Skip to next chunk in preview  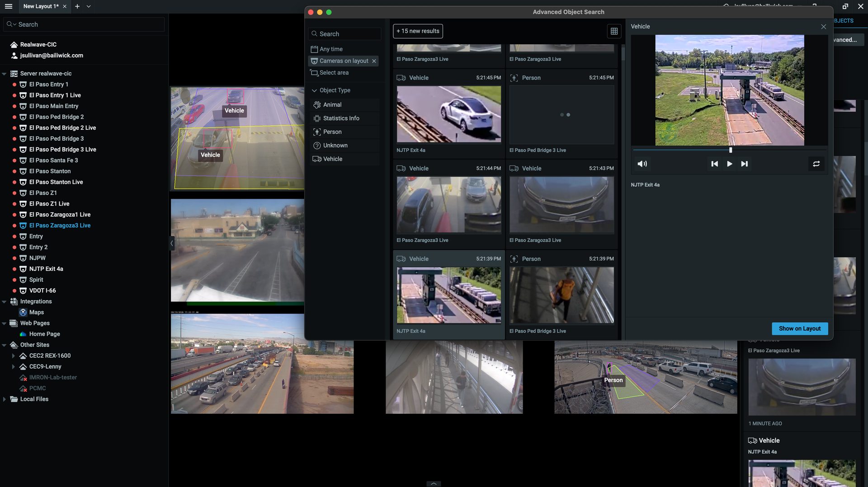coord(744,164)
